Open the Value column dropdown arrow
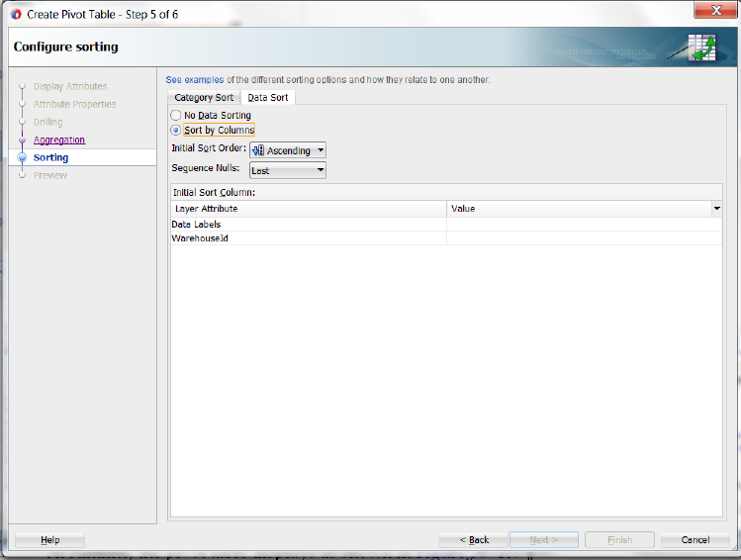The image size is (741, 560). (x=717, y=209)
